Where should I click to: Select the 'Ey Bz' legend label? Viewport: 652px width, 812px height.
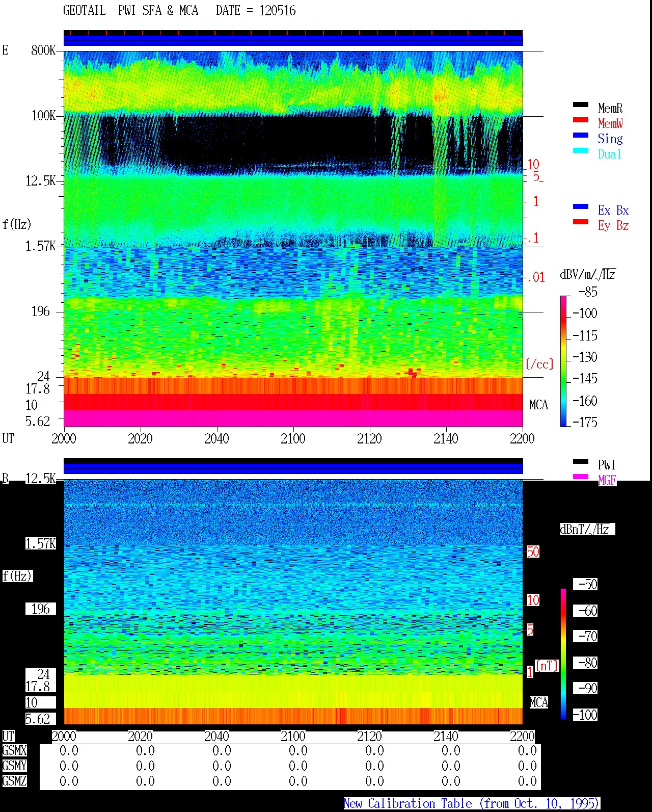(x=613, y=225)
